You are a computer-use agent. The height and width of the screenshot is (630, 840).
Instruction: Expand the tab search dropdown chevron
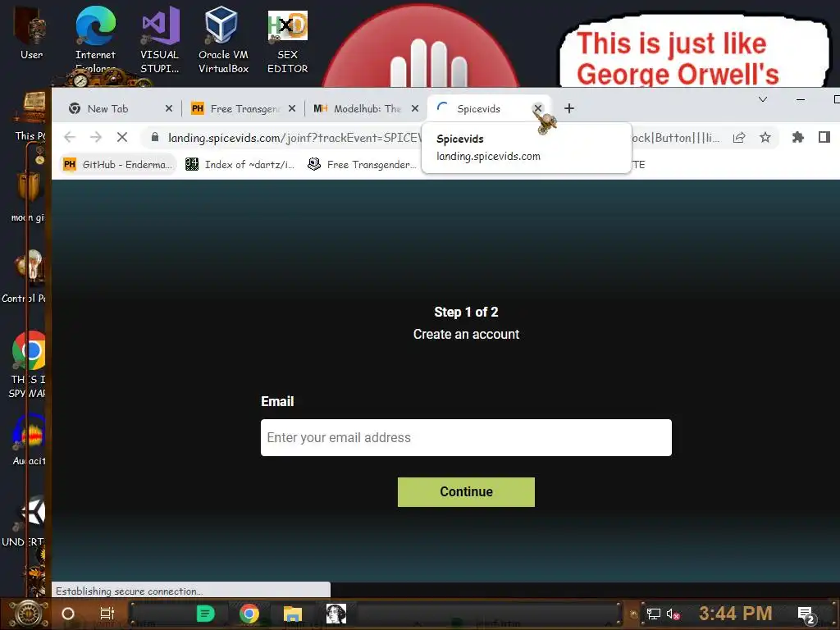(763, 99)
